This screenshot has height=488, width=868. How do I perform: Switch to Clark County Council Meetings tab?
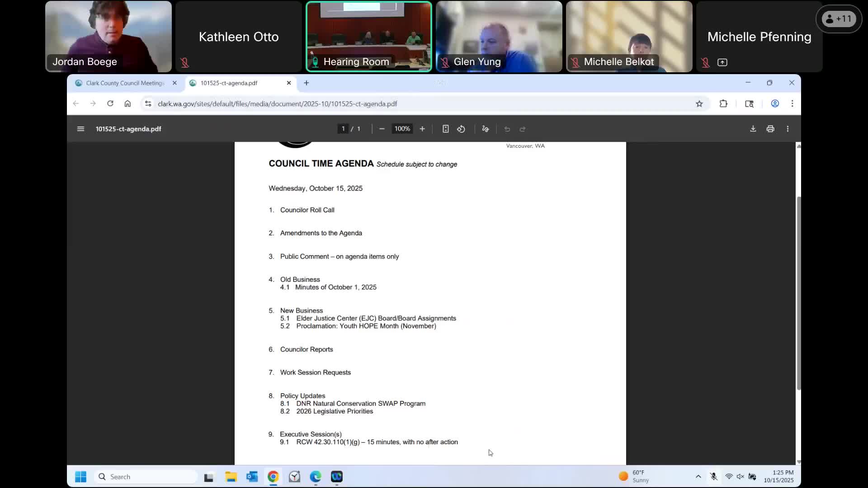click(x=124, y=83)
